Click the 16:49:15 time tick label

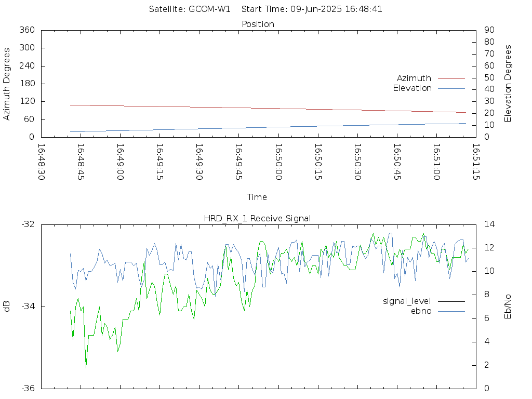click(160, 162)
